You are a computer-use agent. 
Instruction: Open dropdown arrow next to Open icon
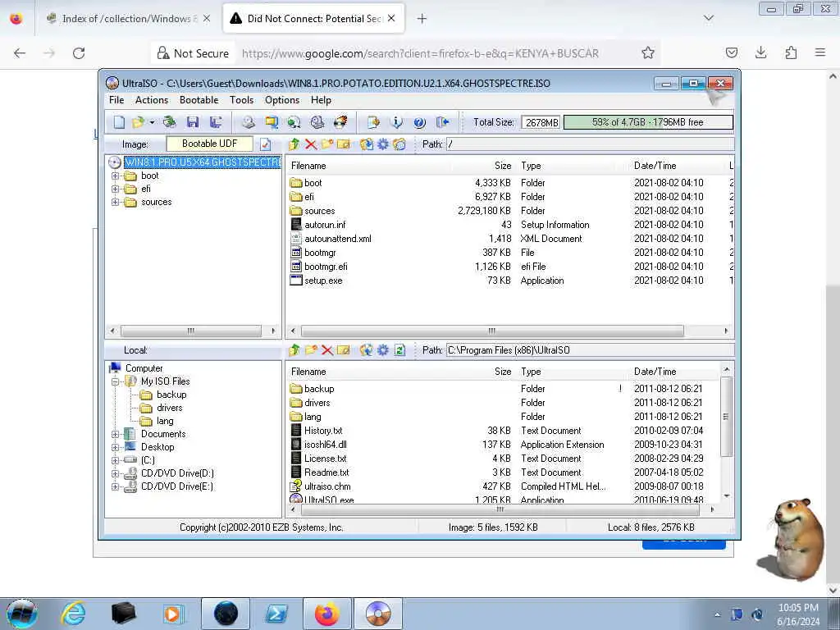click(x=152, y=123)
